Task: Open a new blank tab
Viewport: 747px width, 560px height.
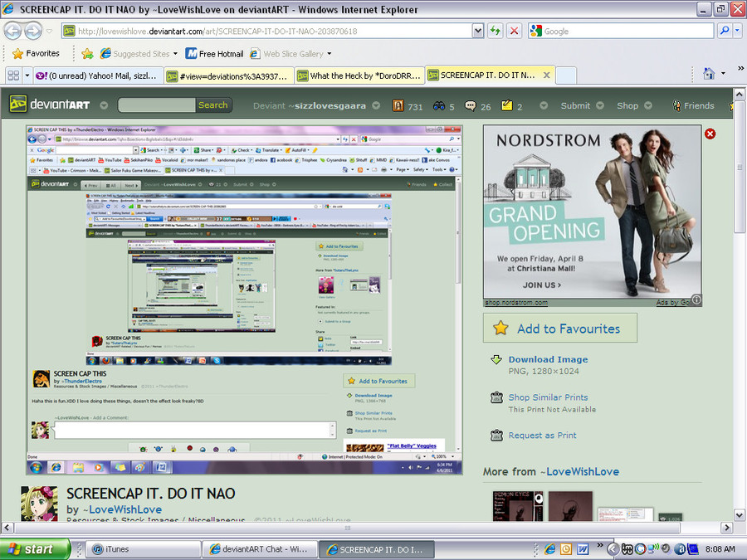Action: 566,75
